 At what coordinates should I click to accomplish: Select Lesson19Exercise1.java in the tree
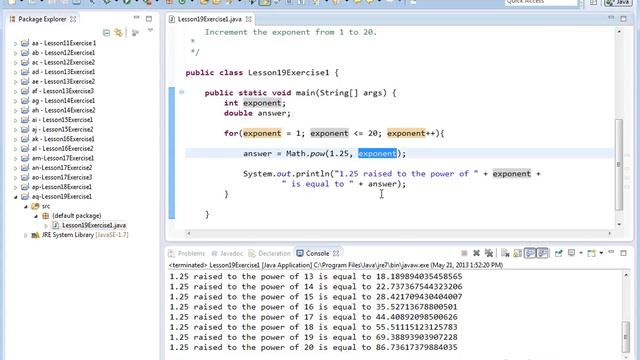(94, 225)
